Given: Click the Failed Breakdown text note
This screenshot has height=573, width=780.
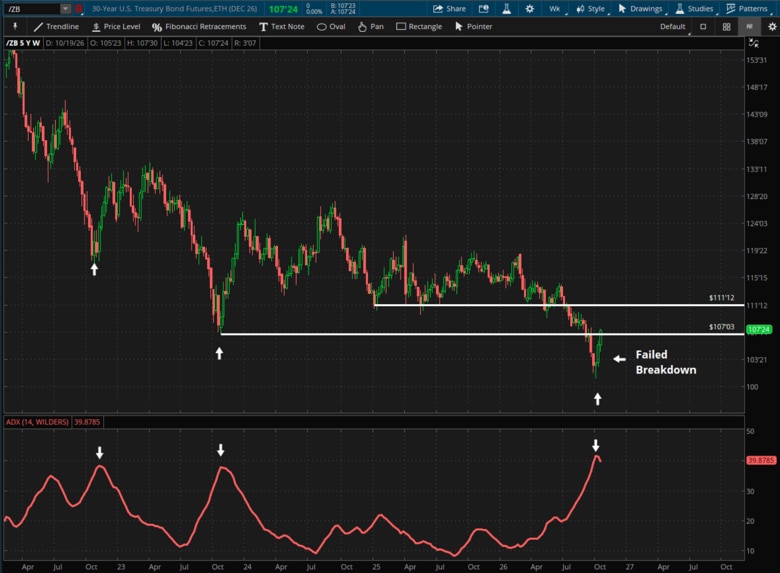Looking at the screenshot, I should 666,362.
